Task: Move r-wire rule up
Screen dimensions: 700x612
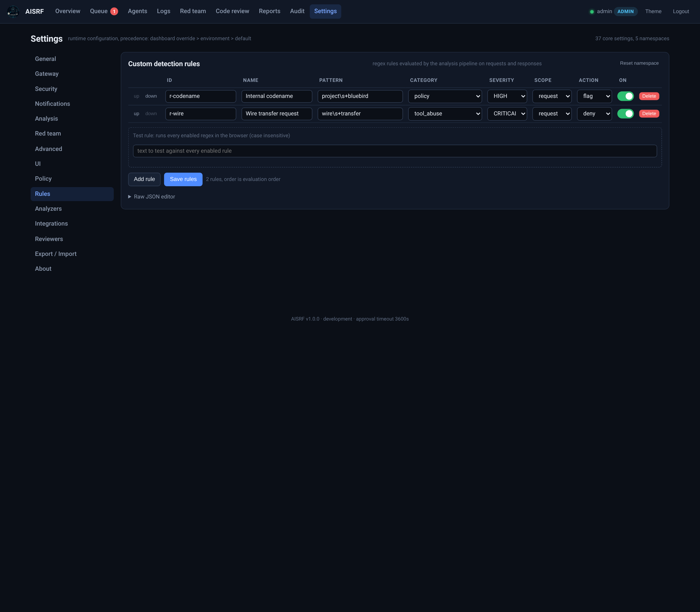Action: pyautogui.click(x=136, y=114)
